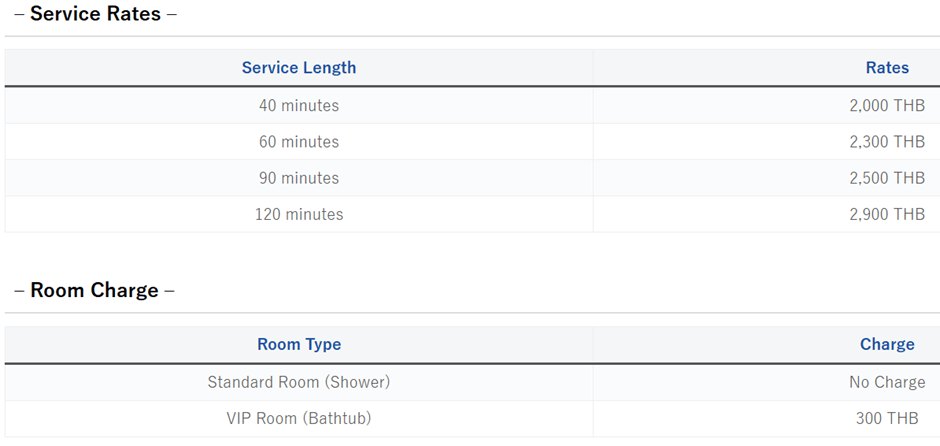Screen dimensions: 940x446
Task: Click the 2,300 THB rate value
Action: (x=887, y=142)
